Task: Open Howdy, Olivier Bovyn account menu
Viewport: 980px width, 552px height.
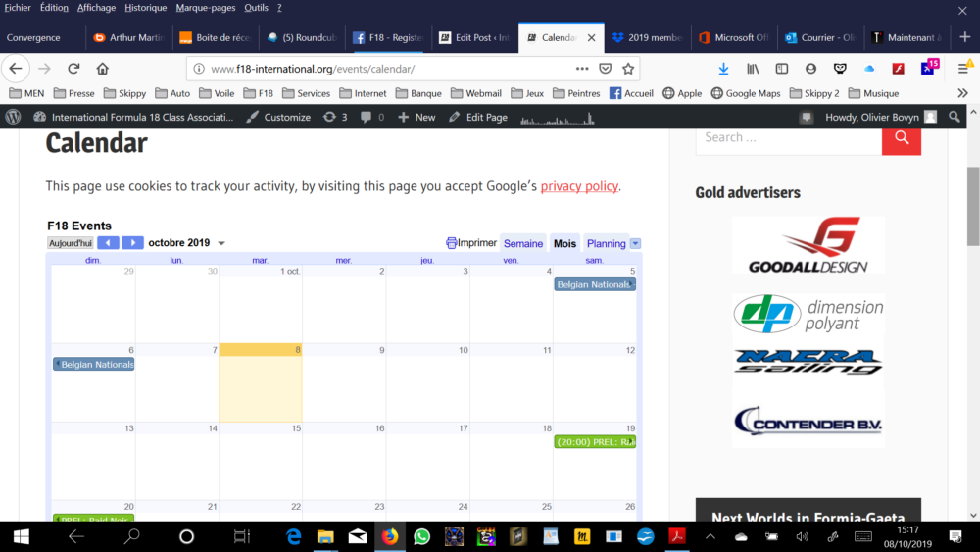Action: coord(881,117)
